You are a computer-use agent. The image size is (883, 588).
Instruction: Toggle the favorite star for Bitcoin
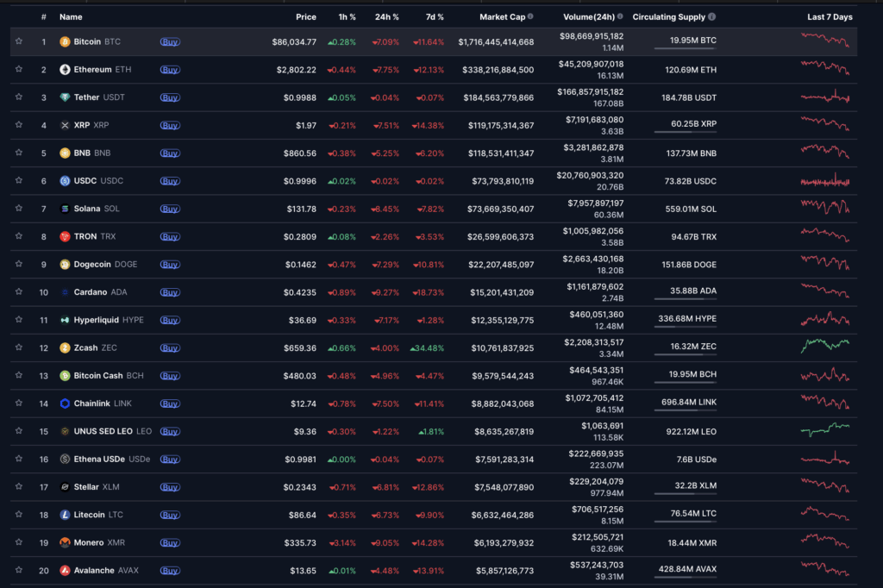18,41
